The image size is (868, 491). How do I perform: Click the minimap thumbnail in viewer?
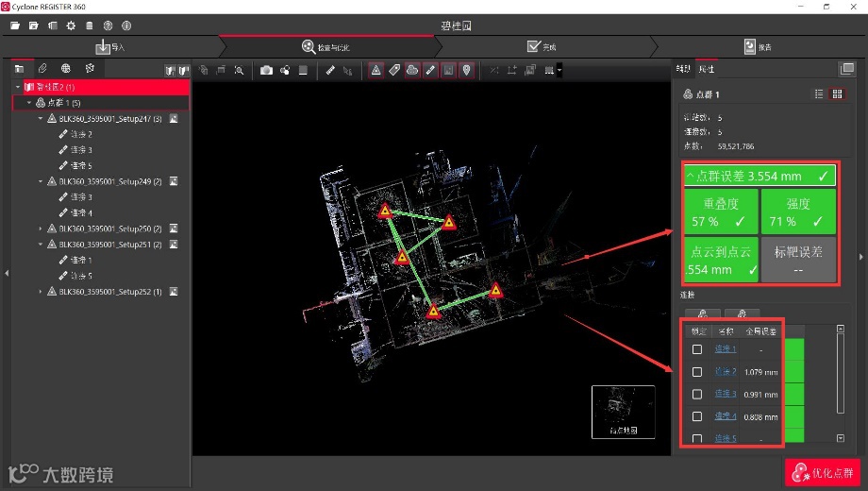[x=624, y=412]
